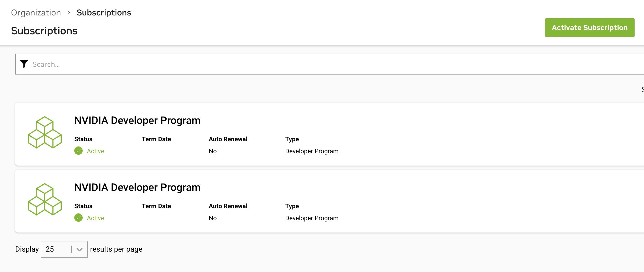644x272 pixels.
Task: Click the second subscription's Developer Program type value
Action: [312, 218]
